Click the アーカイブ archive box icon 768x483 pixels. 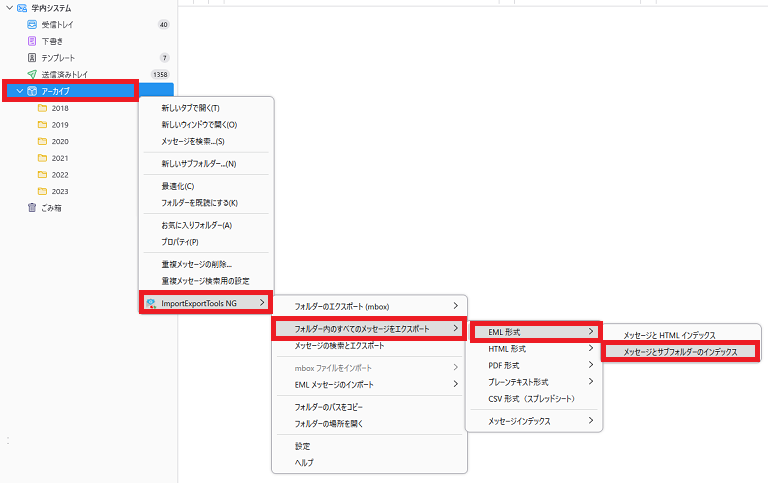[x=32, y=91]
